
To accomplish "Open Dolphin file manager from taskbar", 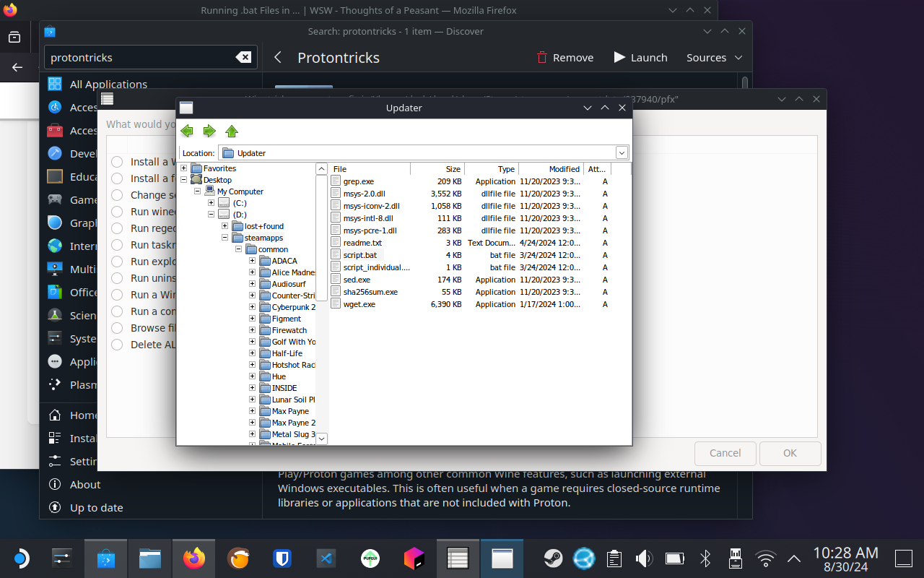I will point(150,558).
